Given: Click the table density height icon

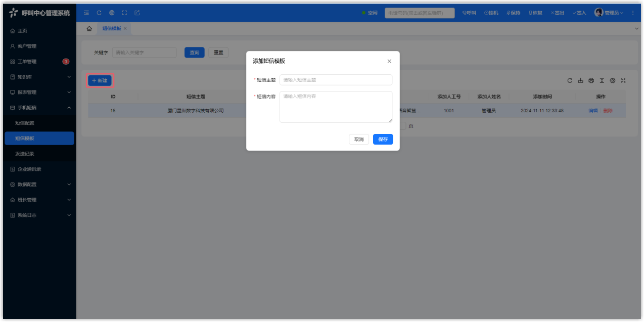Looking at the screenshot, I should point(602,81).
